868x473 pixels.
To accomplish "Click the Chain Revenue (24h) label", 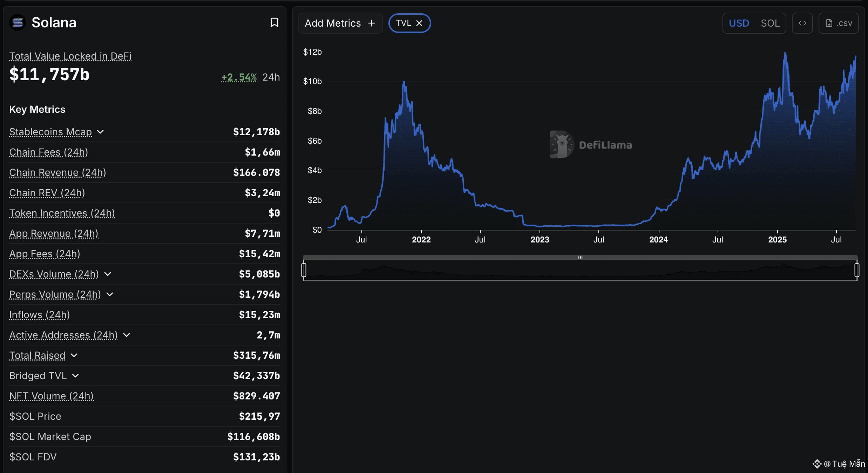I will (57, 172).
